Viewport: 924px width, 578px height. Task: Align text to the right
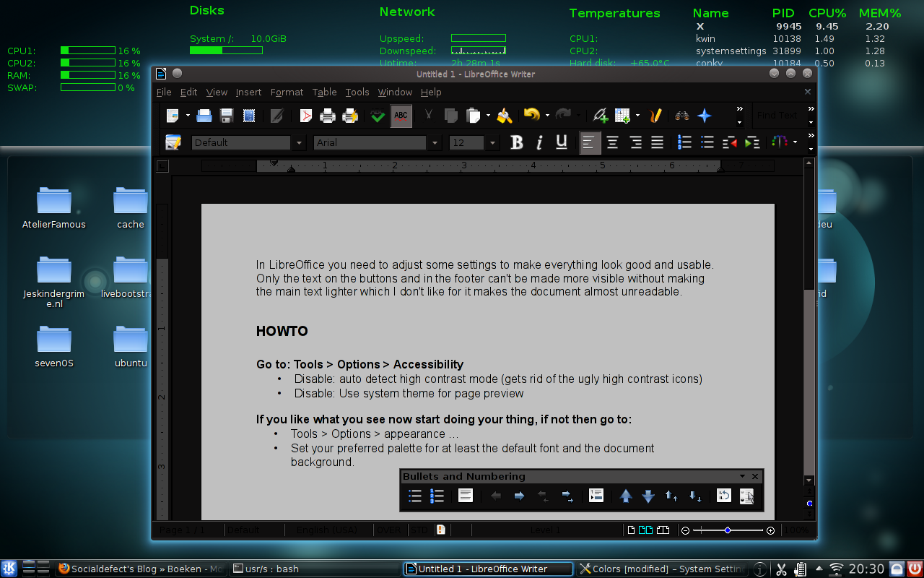[x=635, y=142]
